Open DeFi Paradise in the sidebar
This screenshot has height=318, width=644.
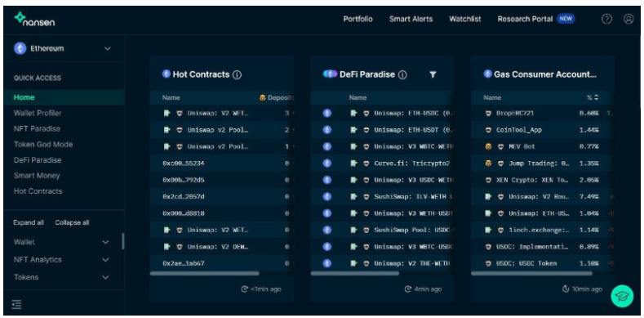click(x=38, y=160)
